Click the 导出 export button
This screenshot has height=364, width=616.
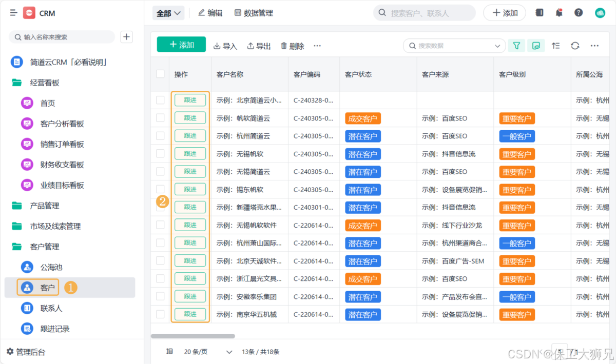click(259, 46)
